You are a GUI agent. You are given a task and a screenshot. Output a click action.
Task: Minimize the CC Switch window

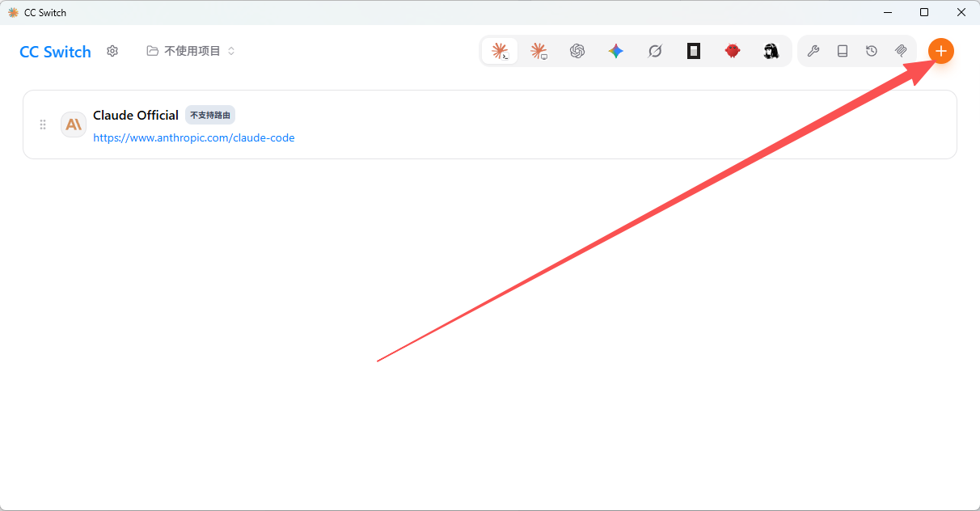tap(887, 12)
